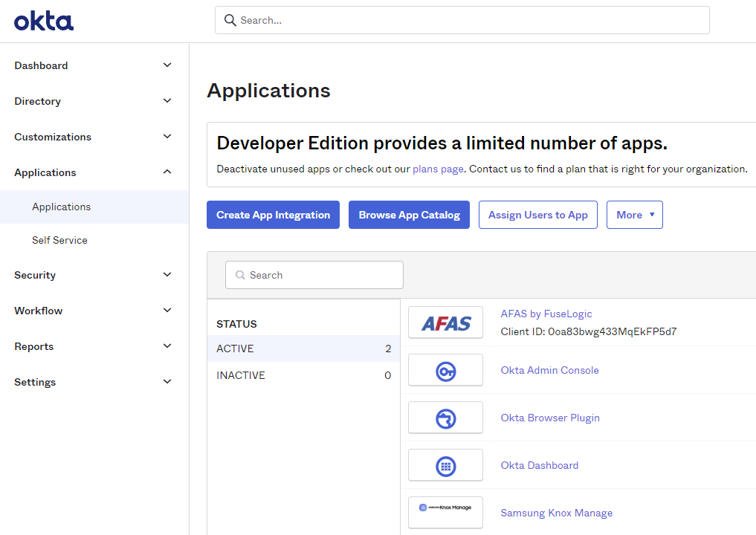Click Browse App Catalog button

409,215
